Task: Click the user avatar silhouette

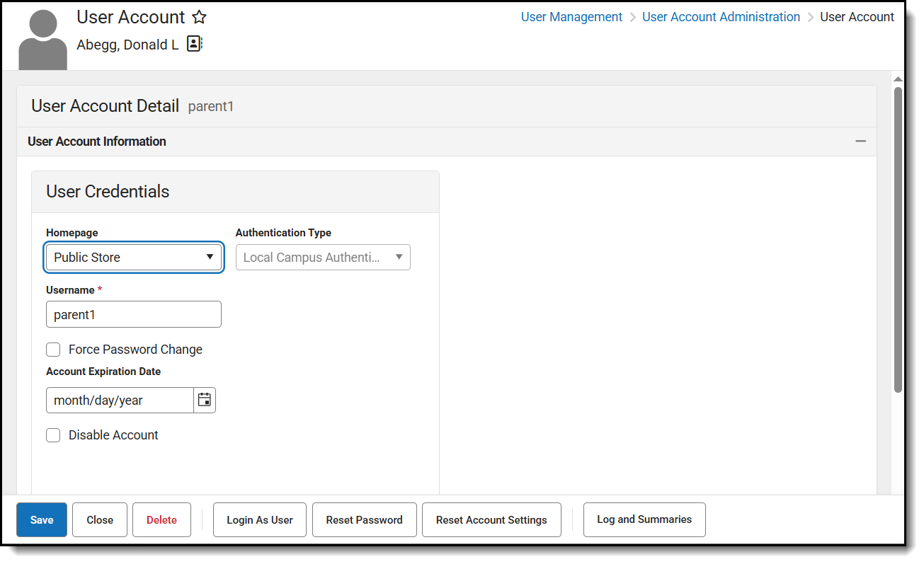Action: [x=43, y=40]
